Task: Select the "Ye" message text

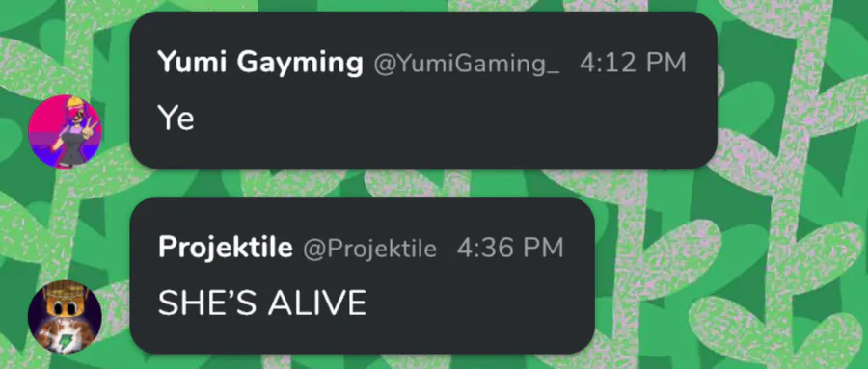Action: pyautogui.click(x=176, y=118)
